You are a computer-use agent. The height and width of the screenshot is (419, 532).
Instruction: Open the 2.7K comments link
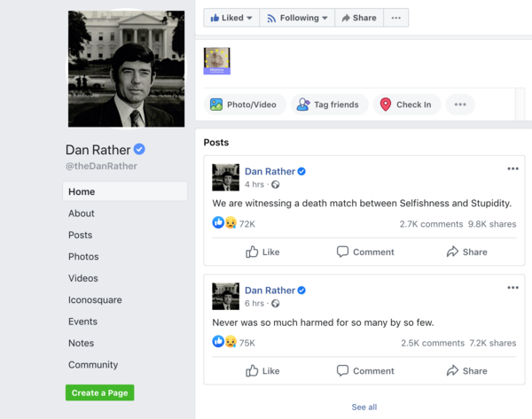tap(431, 224)
